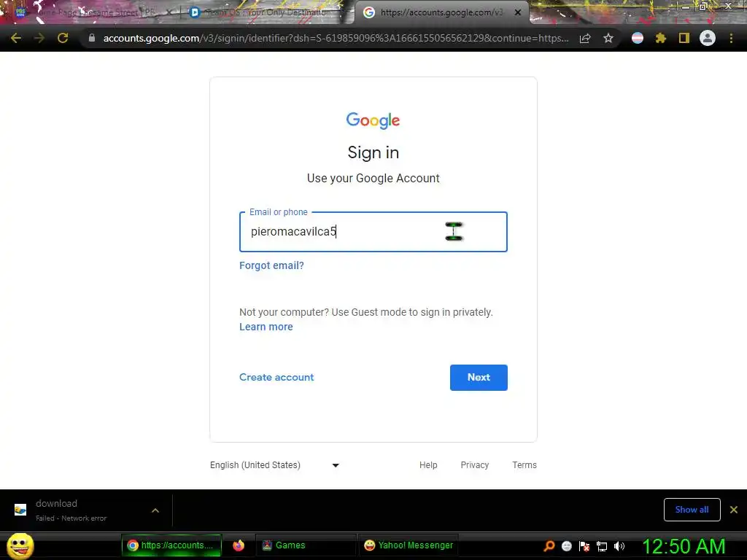Click the Forgot email? link
This screenshot has width=747, height=560.
coord(271,265)
